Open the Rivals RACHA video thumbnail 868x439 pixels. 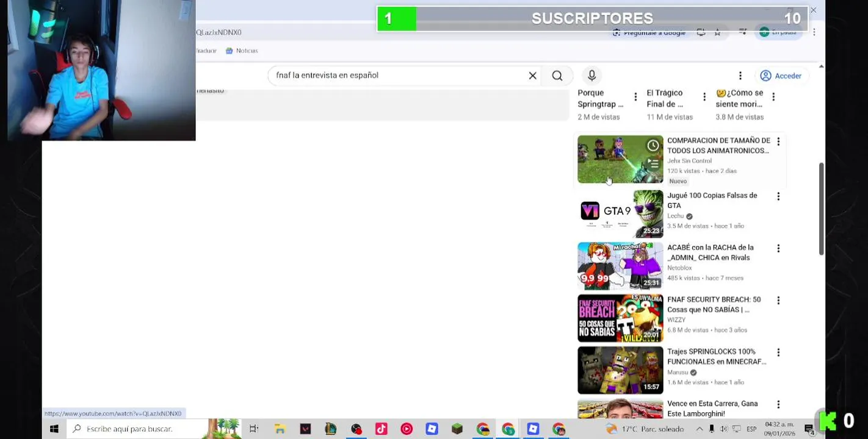[x=620, y=266]
